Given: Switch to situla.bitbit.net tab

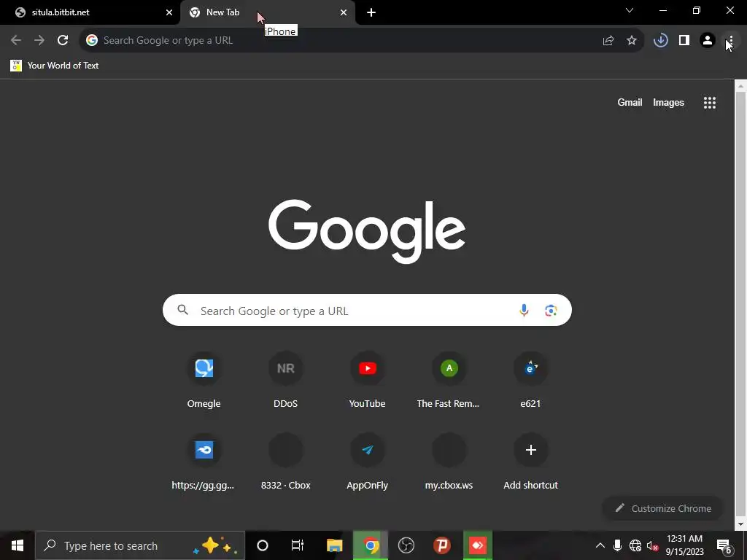Looking at the screenshot, I should pyautogui.click(x=90, y=12).
